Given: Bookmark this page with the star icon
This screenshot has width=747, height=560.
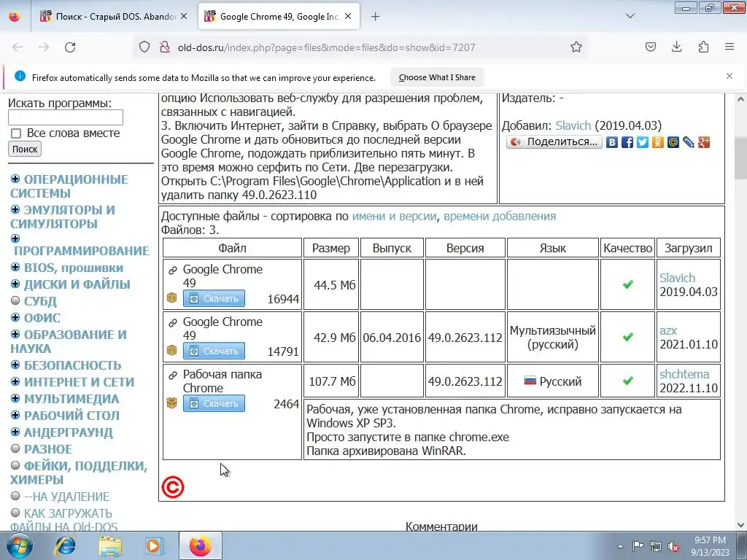Looking at the screenshot, I should 576,47.
